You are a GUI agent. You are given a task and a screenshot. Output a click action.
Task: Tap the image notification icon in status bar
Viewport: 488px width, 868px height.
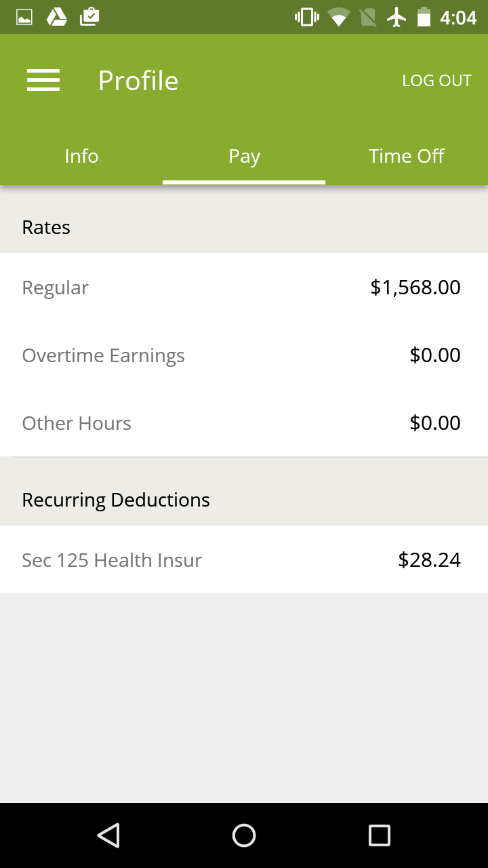(24, 17)
